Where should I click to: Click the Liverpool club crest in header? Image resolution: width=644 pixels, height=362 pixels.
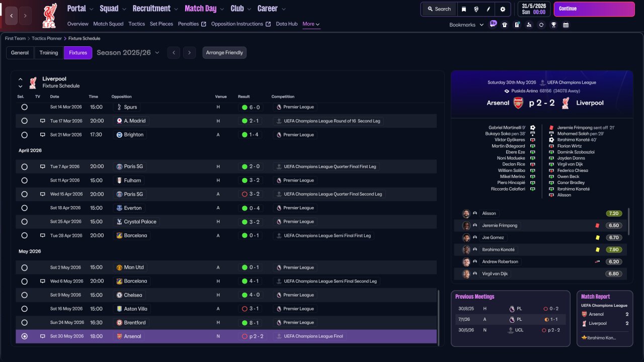[x=49, y=15]
